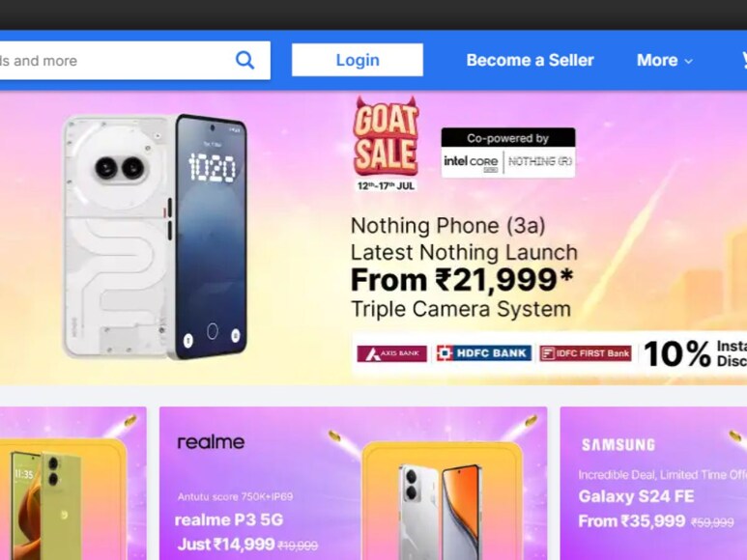Select the HDFC Bank offer logo
The width and height of the screenshot is (747, 560).
pos(483,353)
